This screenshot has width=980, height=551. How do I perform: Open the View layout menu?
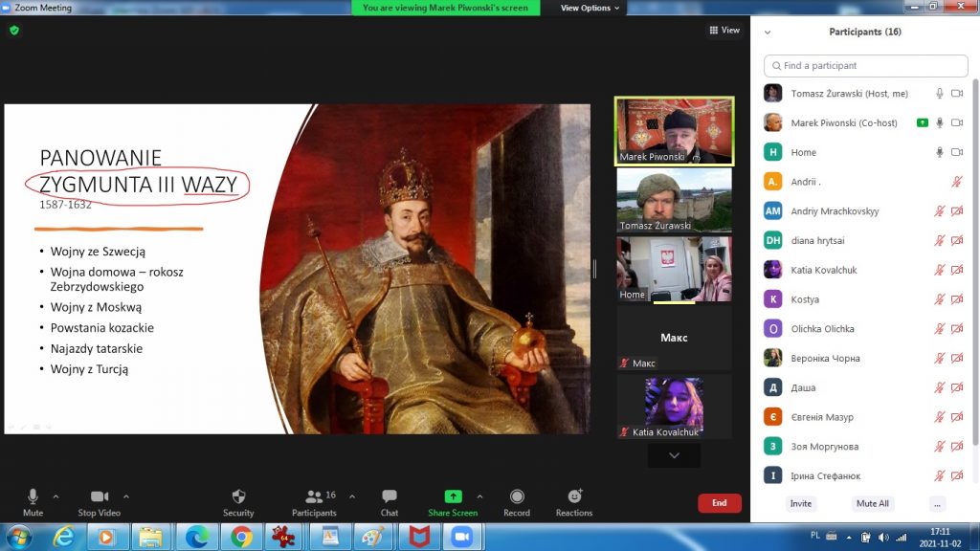tap(724, 31)
